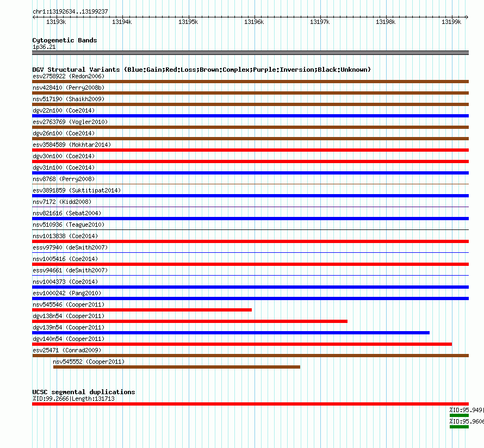Click the 13196k ruler mark
This screenshot has height=448, width=484.
pos(254,22)
